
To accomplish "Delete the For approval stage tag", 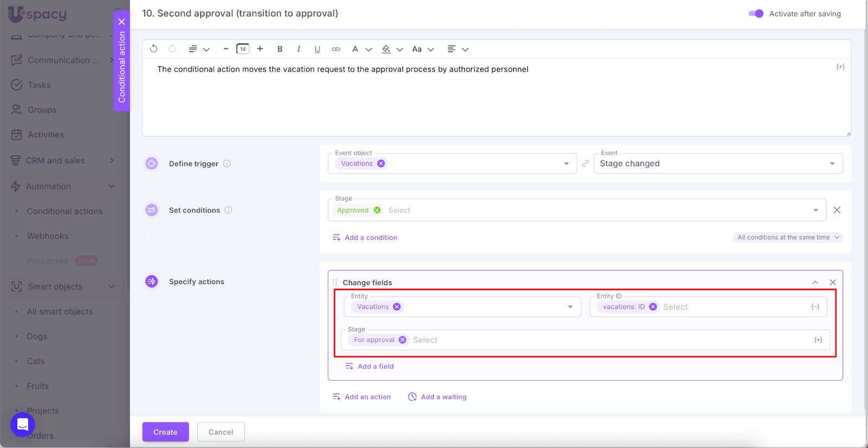I will pyautogui.click(x=403, y=340).
